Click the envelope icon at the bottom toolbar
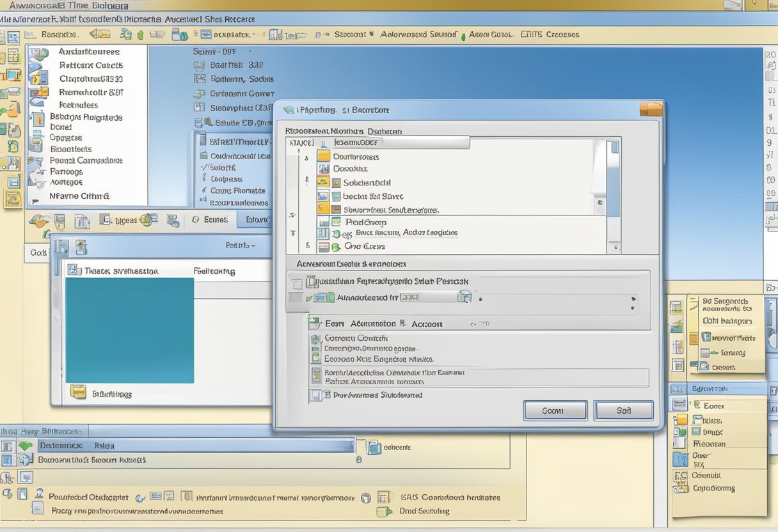This screenshot has width=778, height=532. coord(155,496)
